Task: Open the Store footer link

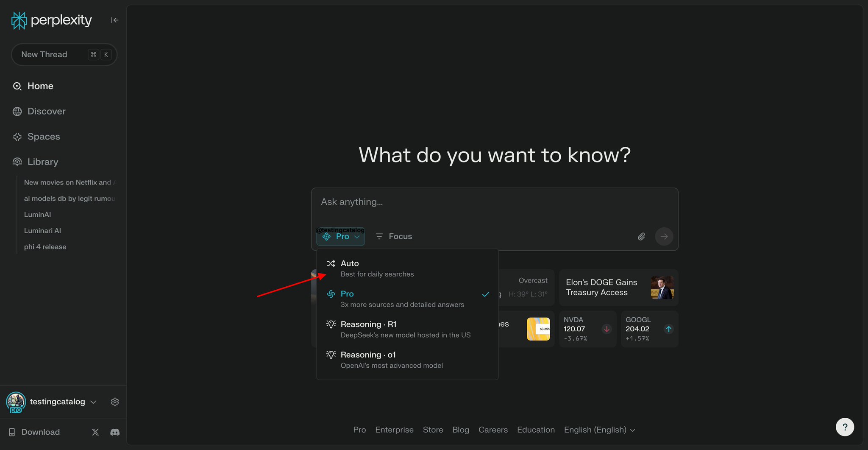Action: (433, 430)
